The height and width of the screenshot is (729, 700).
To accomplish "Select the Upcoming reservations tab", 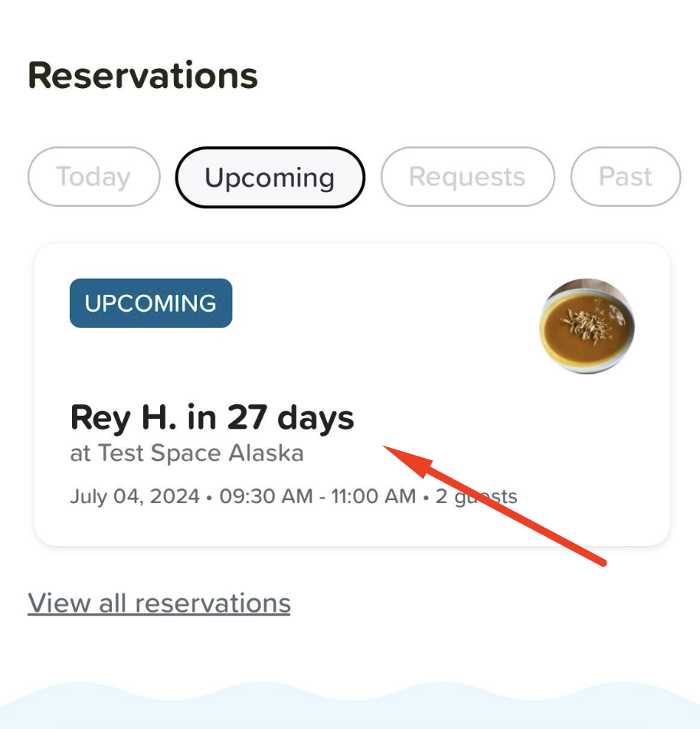I will pyautogui.click(x=270, y=177).
